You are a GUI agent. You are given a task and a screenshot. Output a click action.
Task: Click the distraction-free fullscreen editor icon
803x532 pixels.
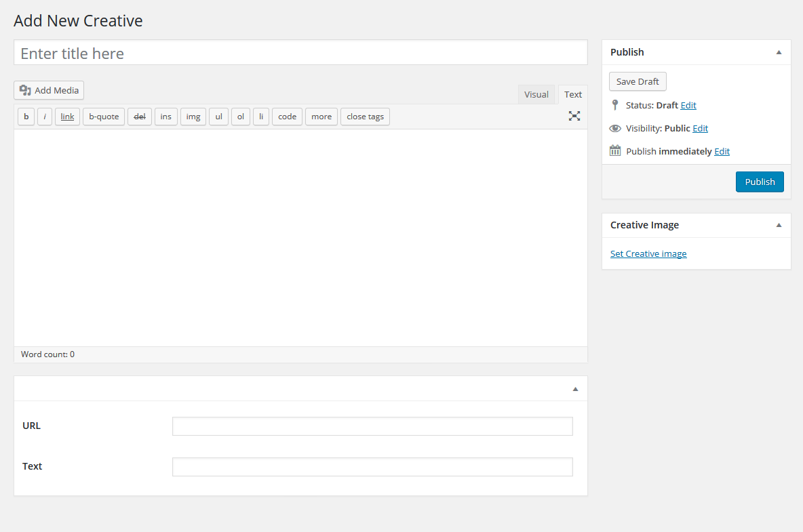(x=574, y=116)
